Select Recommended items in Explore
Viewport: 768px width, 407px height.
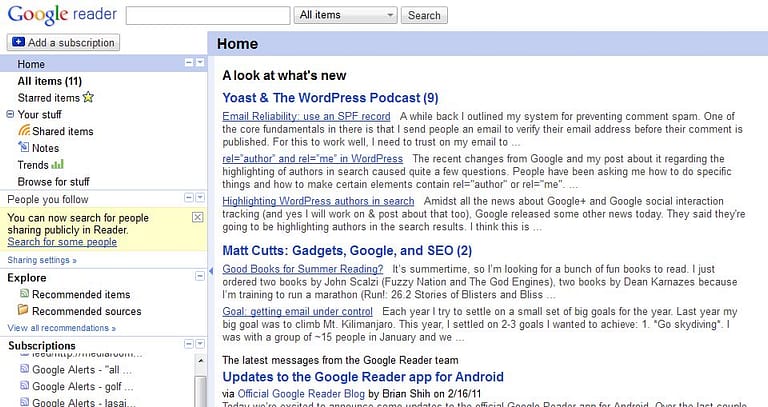[x=81, y=294]
